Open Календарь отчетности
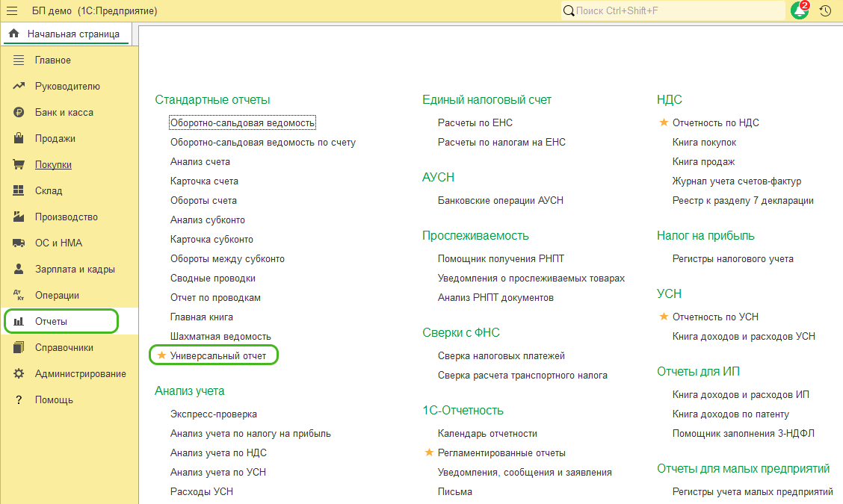843x504 pixels. click(487, 434)
